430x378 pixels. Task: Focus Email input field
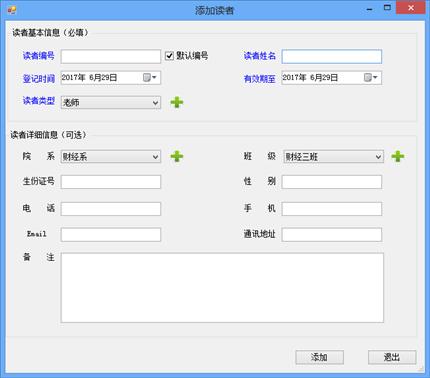click(111, 235)
